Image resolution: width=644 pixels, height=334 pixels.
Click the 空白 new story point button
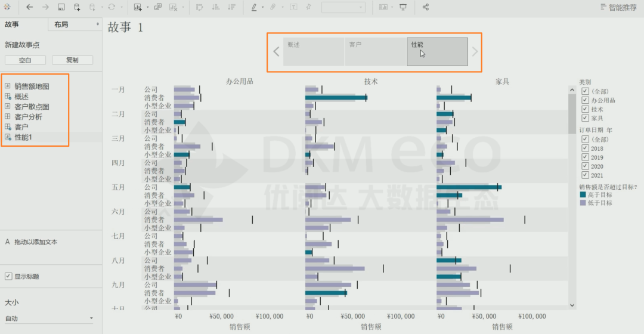[25, 60]
